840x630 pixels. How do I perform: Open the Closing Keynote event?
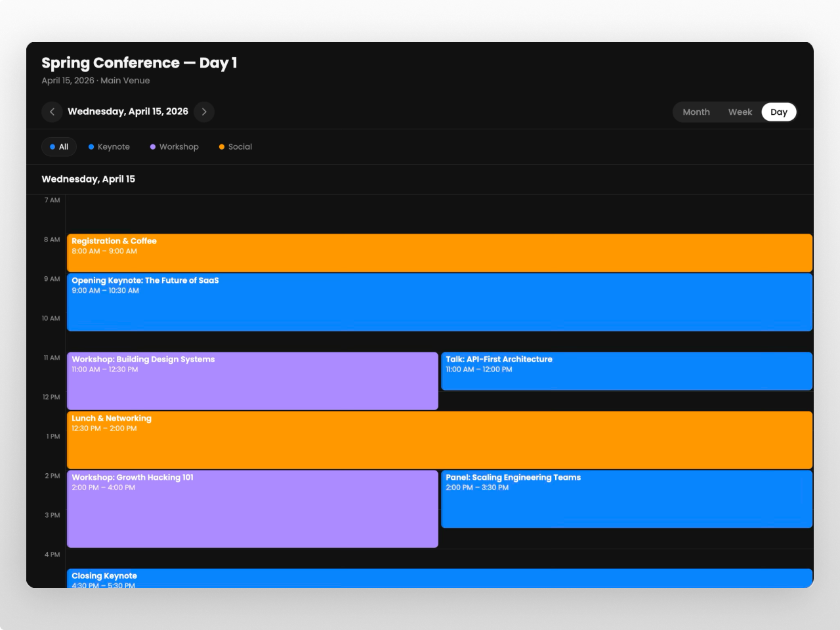[440, 578]
